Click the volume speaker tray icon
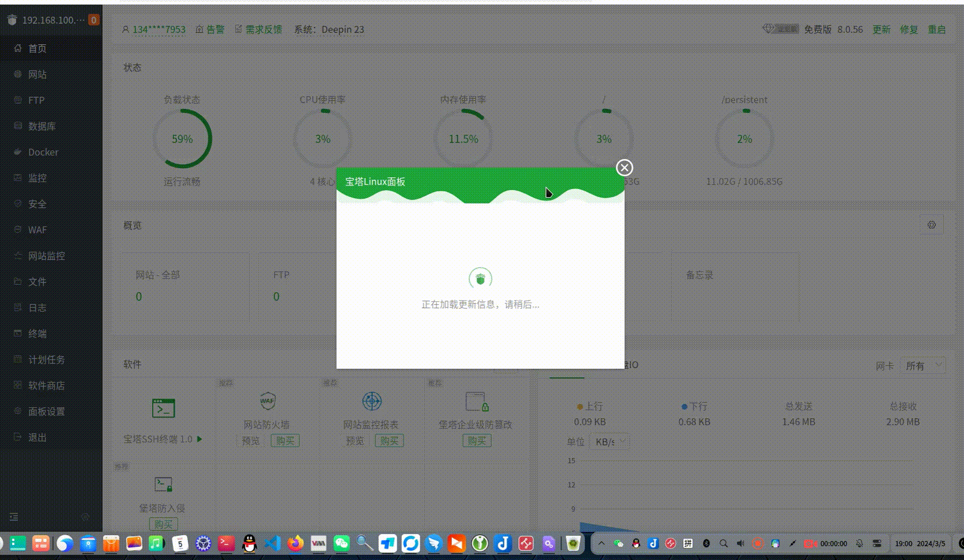This screenshot has width=964, height=560. pyautogui.click(x=740, y=543)
